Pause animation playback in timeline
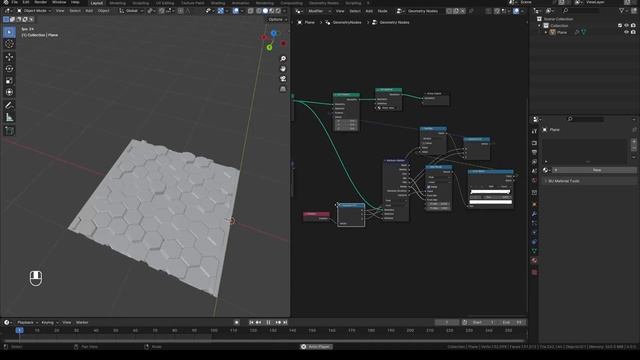640x360 pixels. (268, 322)
